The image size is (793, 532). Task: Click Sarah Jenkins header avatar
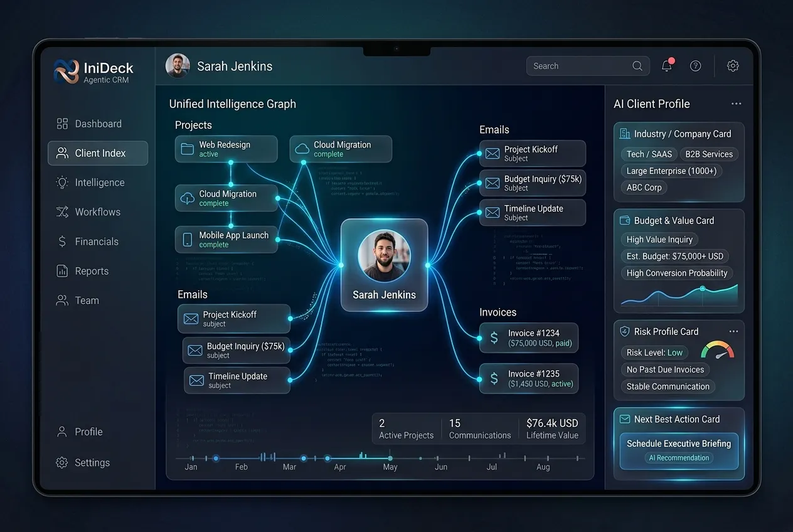tap(178, 66)
